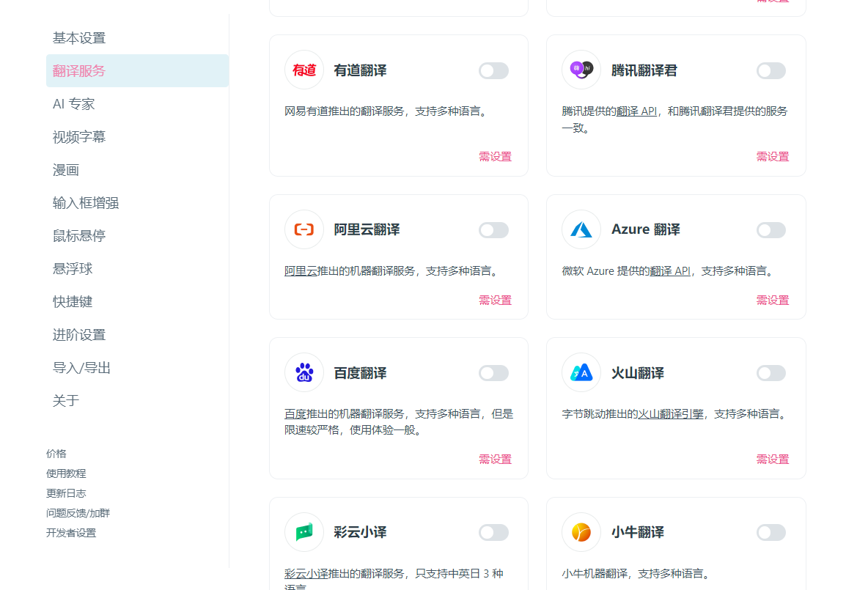The image size is (868, 590).
Task: Enable the 小牛翻译 toggle
Action: pos(771,533)
